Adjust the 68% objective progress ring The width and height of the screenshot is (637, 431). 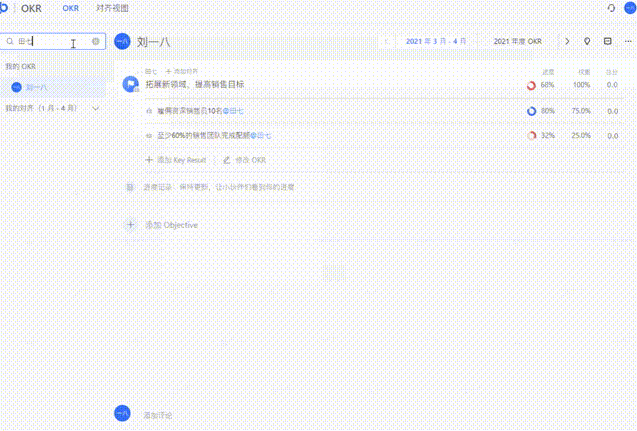point(531,85)
